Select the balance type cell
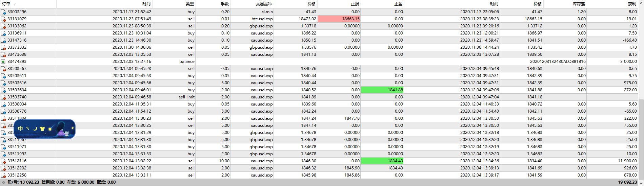Image resolution: width=644 pixels, height=186 pixels. pyautogui.click(x=174, y=62)
